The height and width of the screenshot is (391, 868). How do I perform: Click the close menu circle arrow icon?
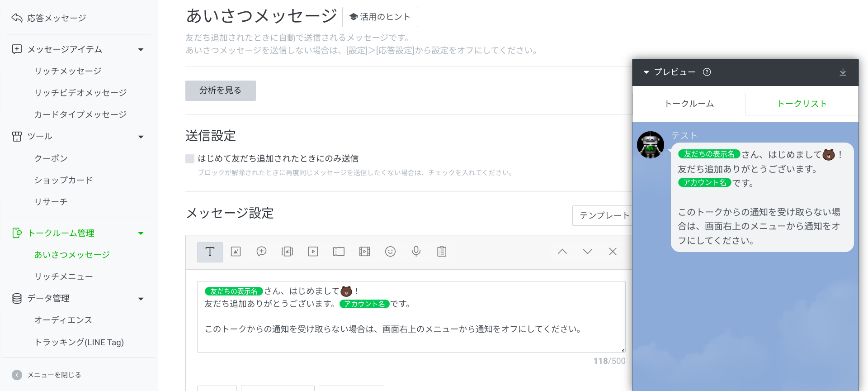[x=17, y=375]
